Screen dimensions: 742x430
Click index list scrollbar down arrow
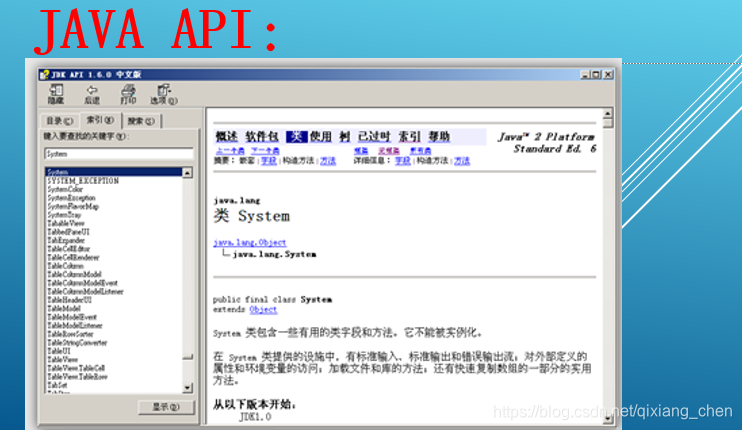pos(187,388)
